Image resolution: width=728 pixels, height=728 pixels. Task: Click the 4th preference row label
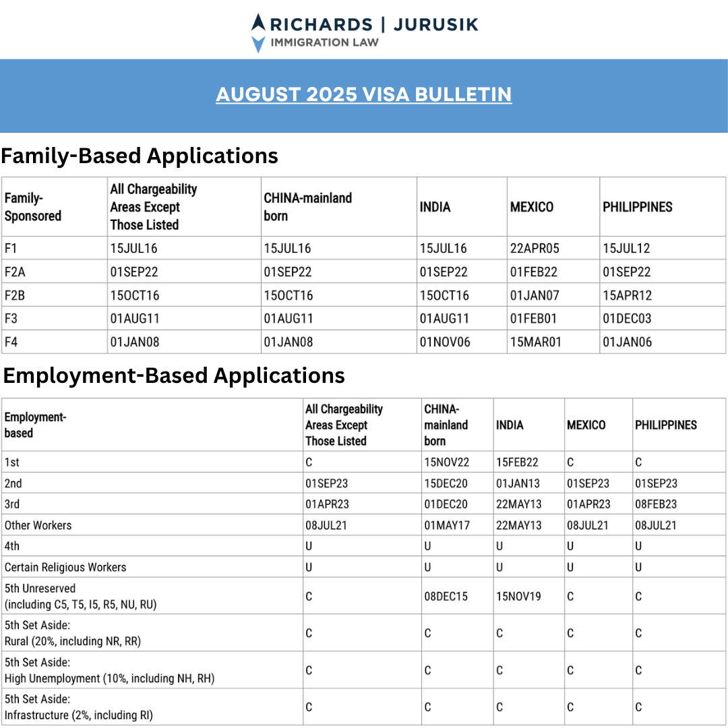point(11,546)
